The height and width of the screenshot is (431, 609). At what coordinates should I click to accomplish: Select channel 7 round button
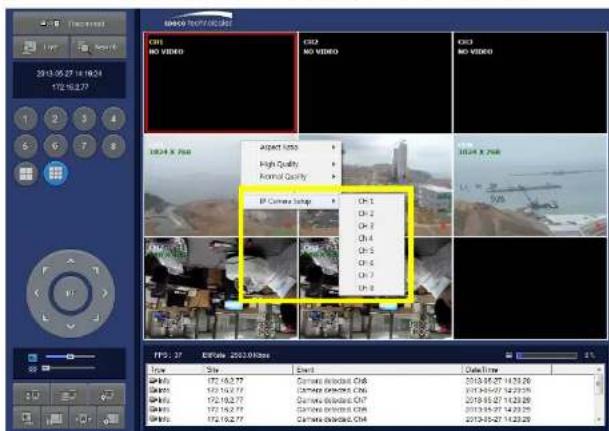point(84,146)
